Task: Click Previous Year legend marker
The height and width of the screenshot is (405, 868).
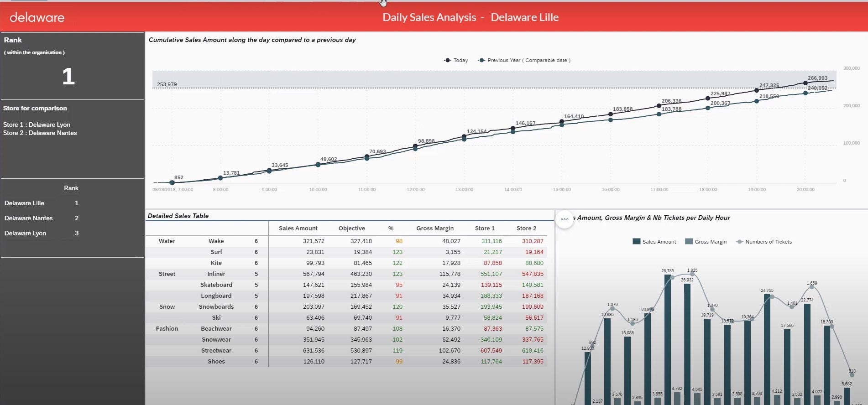Action: 481,60
